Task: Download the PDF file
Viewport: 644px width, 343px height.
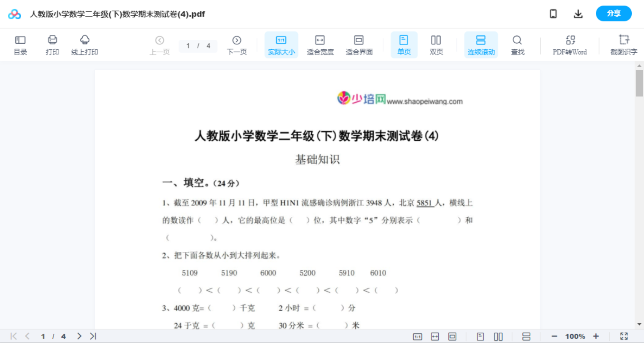Action: pyautogui.click(x=578, y=13)
